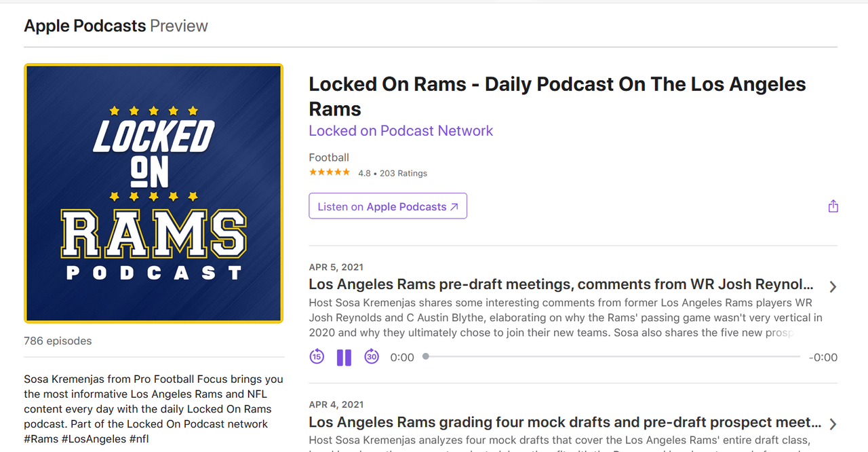Image resolution: width=868 pixels, height=452 pixels.
Task: Click the 786 episodes count
Action: pyautogui.click(x=58, y=341)
